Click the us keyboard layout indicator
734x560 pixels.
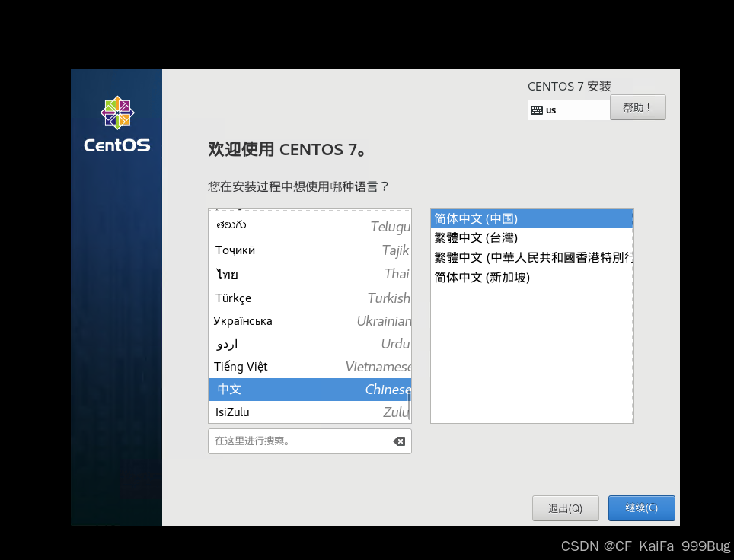pyautogui.click(x=569, y=110)
